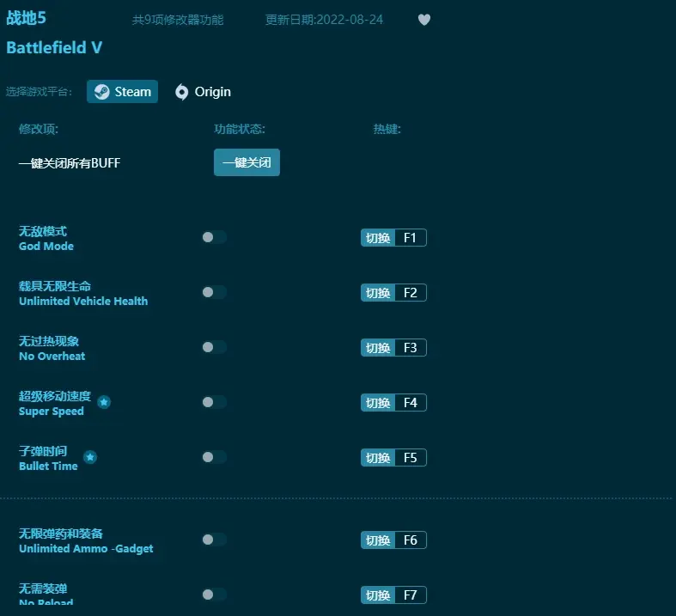Click star badge next to Super Speed

point(104,402)
